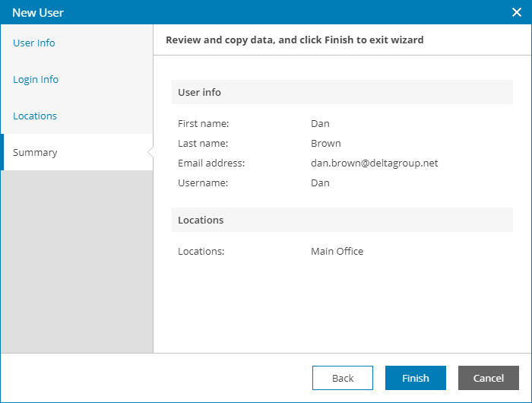The height and width of the screenshot is (403, 532).
Task: Click the Back button
Action: tap(343, 378)
